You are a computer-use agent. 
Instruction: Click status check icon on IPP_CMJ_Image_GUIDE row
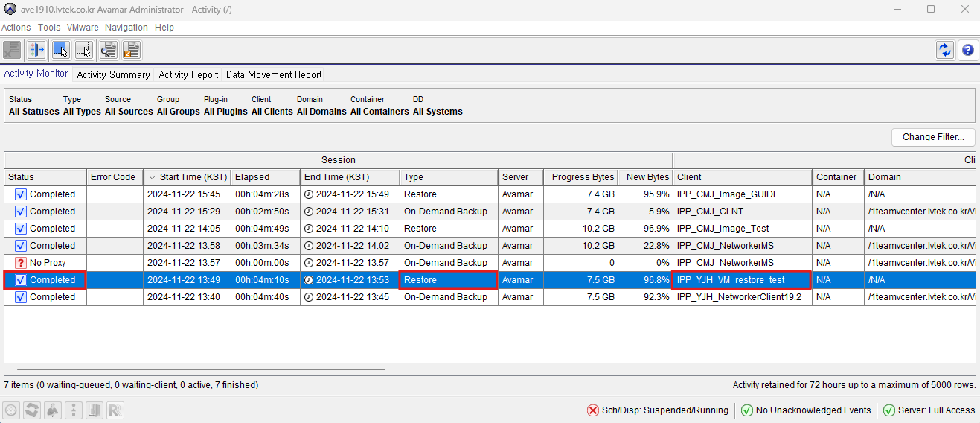(21, 194)
